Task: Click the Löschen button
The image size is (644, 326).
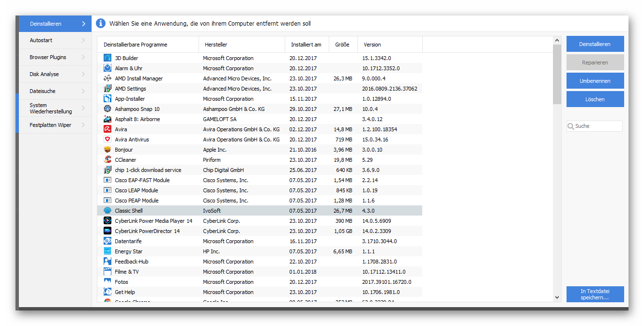Action: click(595, 99)
